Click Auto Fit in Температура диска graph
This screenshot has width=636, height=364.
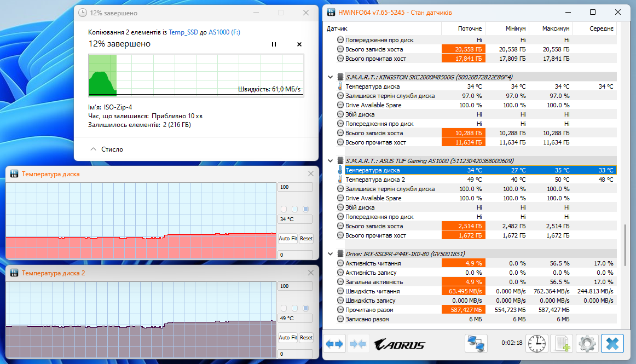point(287,238)
